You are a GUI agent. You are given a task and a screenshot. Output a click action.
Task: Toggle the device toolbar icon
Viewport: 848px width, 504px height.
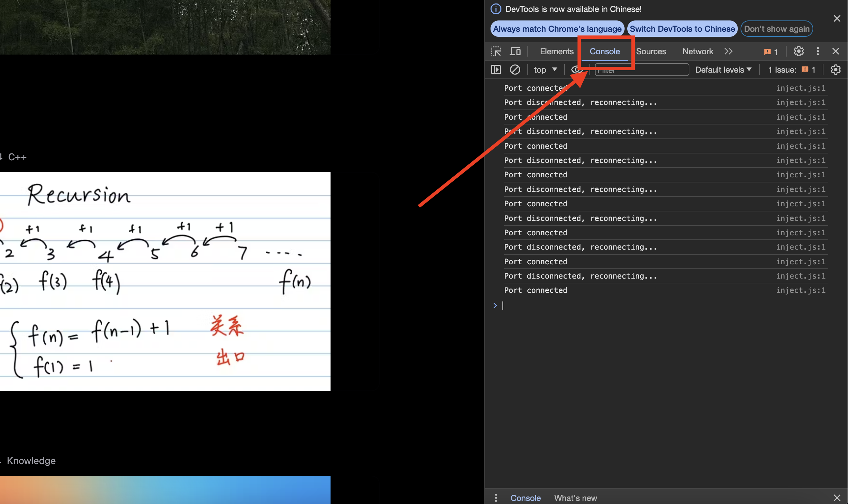tap(515, 51)
